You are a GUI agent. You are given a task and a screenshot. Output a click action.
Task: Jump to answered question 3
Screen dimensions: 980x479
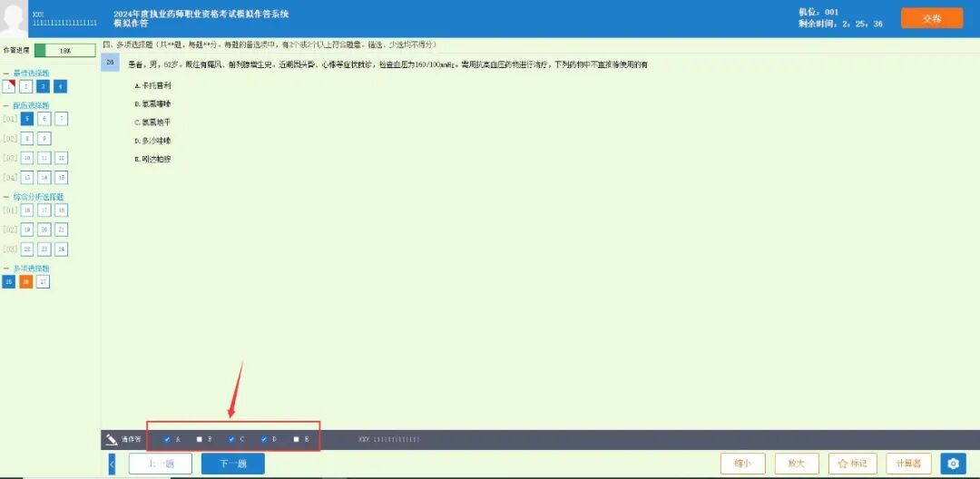click(44, 87)
